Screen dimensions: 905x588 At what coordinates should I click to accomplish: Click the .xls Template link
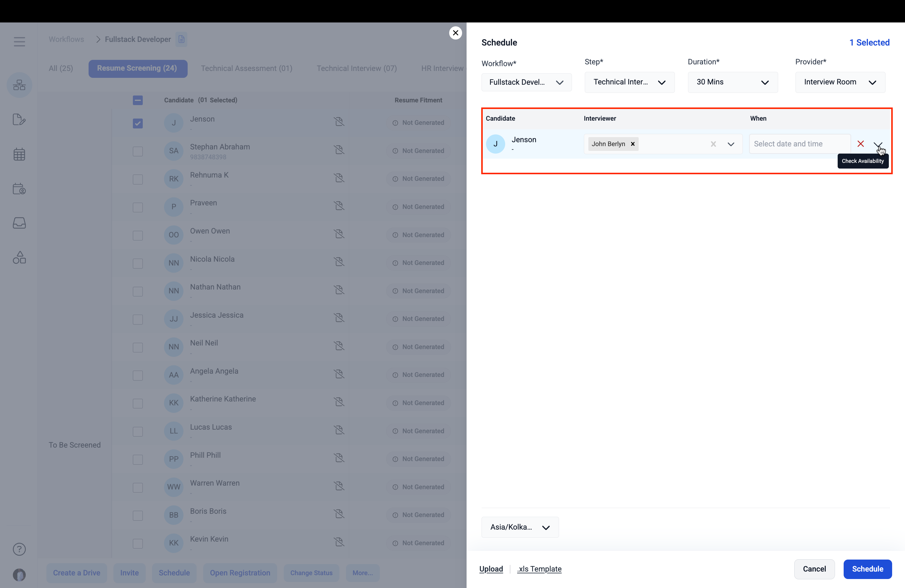click(x=539, y=569)
